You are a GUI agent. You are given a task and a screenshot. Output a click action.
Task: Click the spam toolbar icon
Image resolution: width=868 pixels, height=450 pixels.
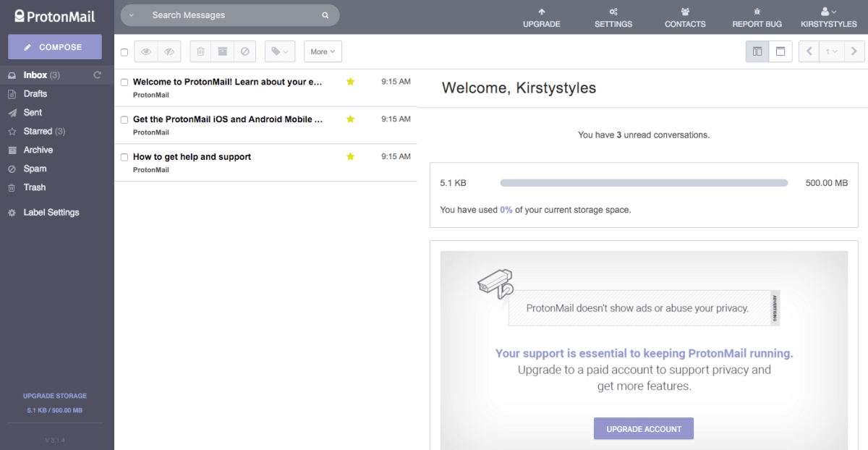[x=244, y=51]
